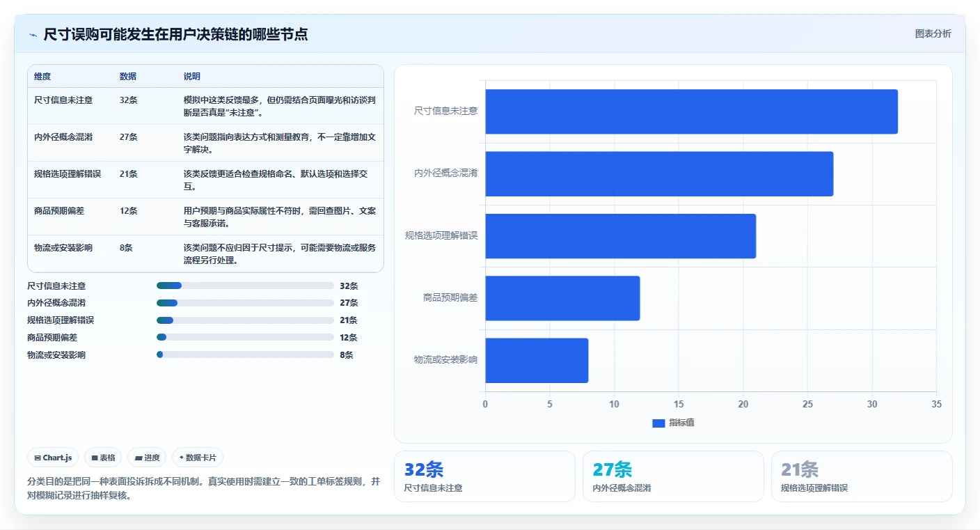Open the 32条 尺寸信息未注意 data card
The image size is (980, 530).
(484, 476)
